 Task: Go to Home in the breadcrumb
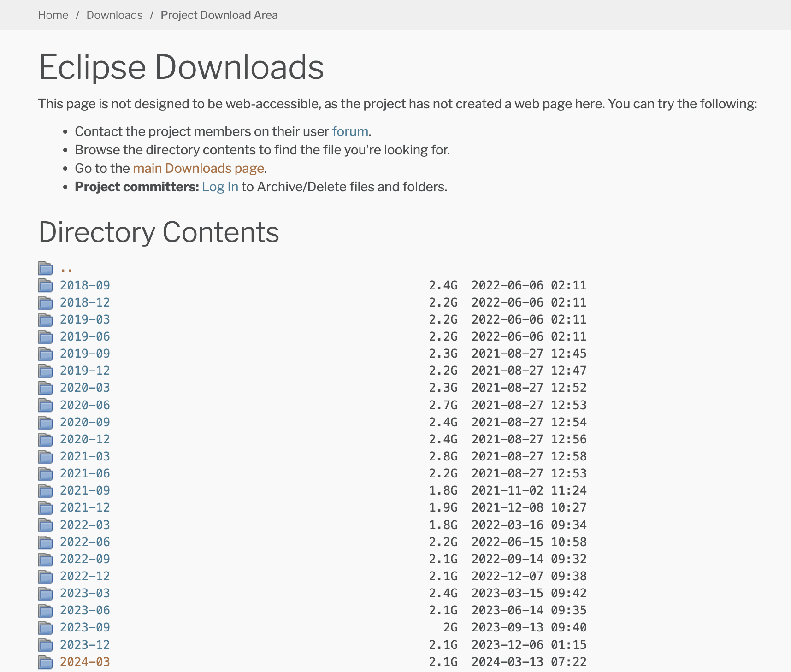click(53, 15)
